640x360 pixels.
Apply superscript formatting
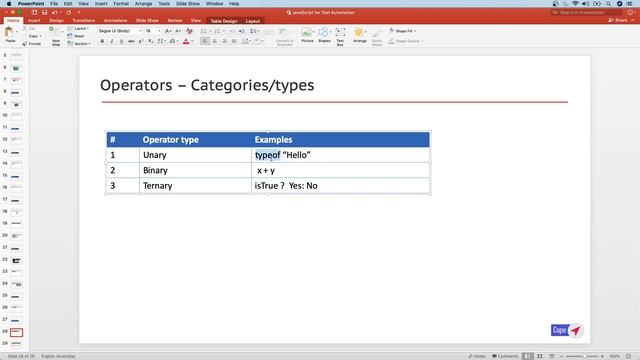[x=141, y=41]
